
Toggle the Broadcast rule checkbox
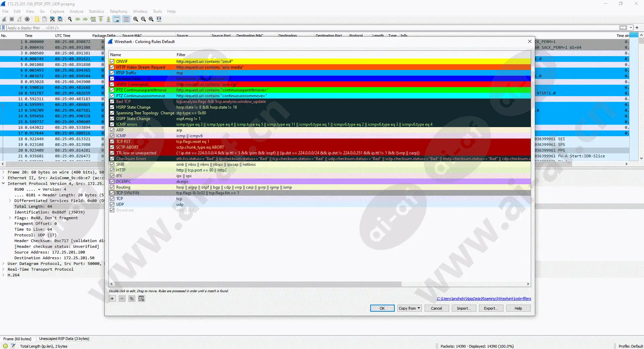coord(112,210)
